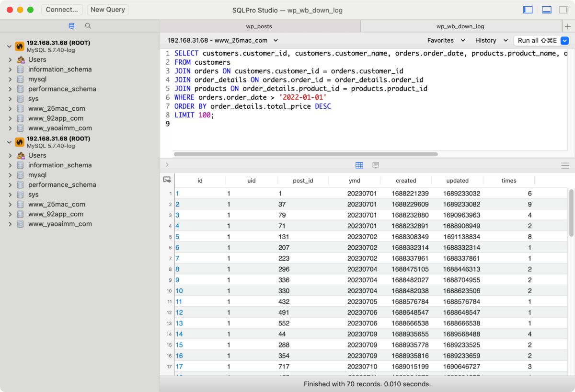The height and width of the screenshot is (392, 575).
Task: Click the export icon left of the id column
Action: point(167,180)
